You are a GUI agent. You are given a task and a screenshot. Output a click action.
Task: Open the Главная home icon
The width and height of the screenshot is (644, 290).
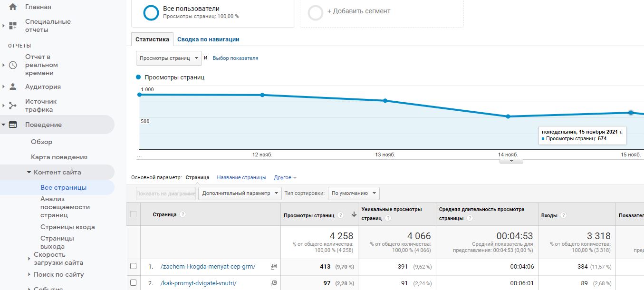click(x=13, y=7)
